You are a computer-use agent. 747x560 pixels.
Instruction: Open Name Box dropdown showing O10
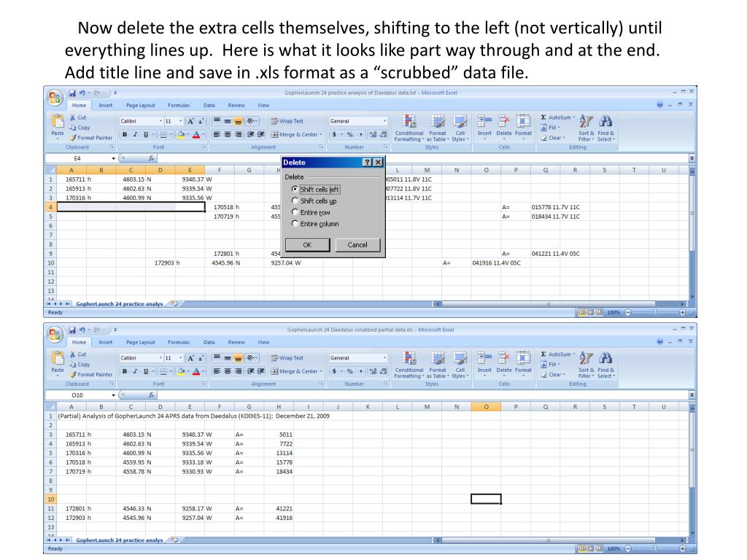pos(113,394)
